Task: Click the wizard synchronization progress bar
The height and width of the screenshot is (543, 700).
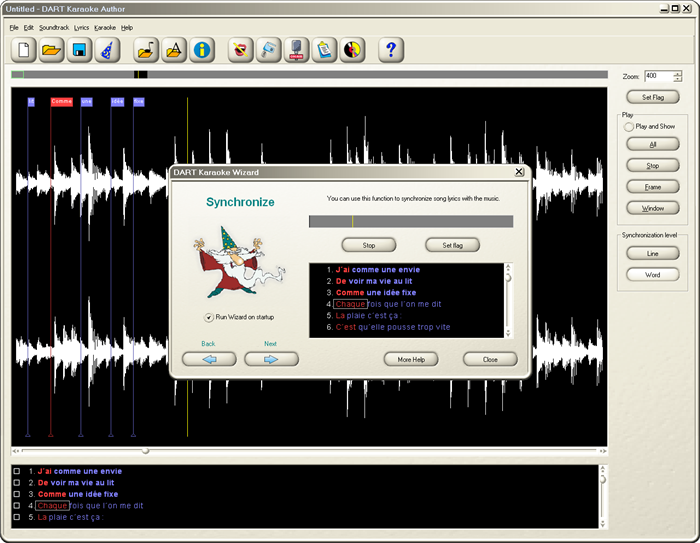Action: click(x=410, y=222)
